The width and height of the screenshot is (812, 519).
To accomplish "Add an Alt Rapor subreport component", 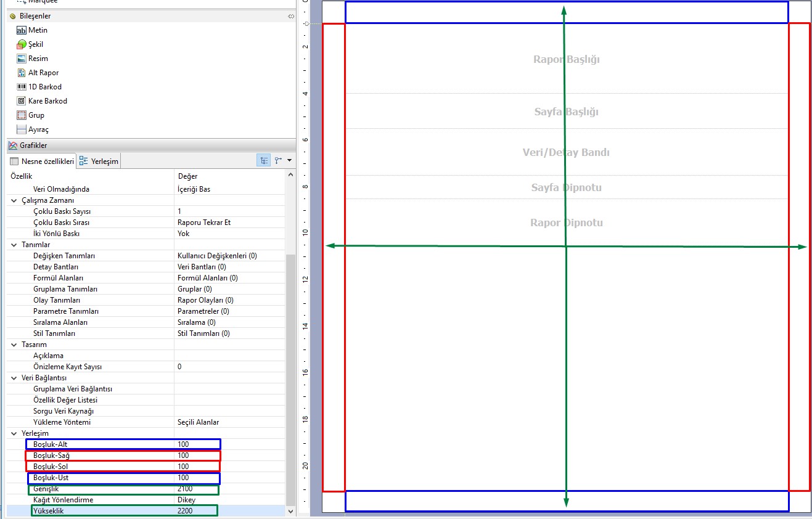I will (43, 73).
